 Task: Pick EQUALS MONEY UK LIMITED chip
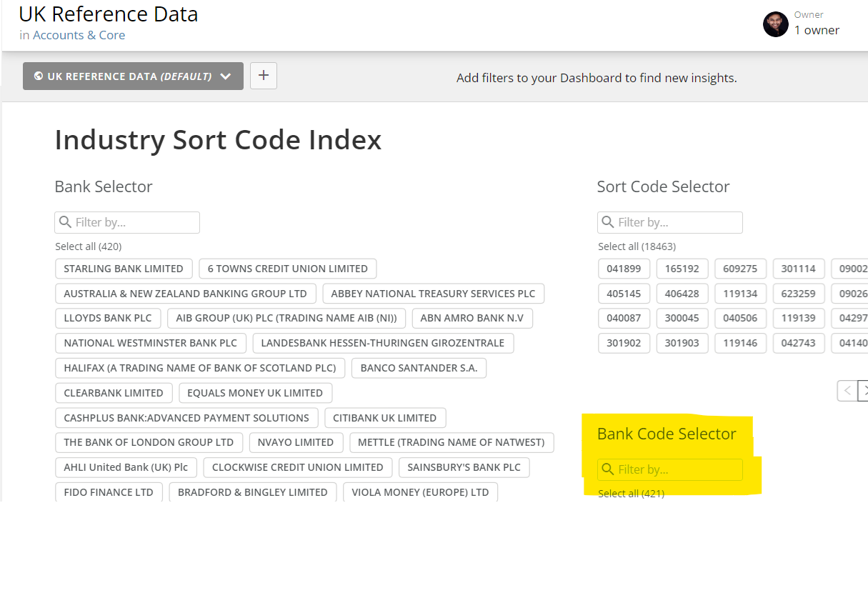click(x=255, y=393)
